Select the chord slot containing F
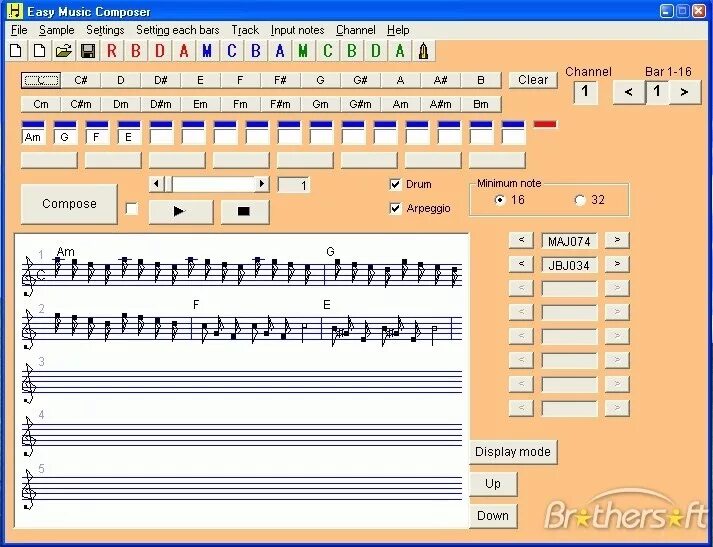Image resolution: width=713 pixels, height=547 pixels. coord(97,137)
